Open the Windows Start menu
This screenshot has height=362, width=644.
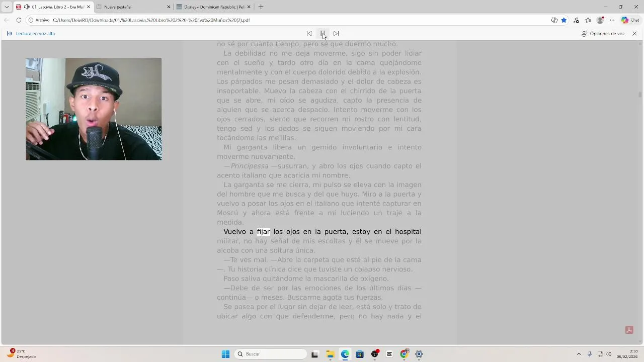point(225,354)
